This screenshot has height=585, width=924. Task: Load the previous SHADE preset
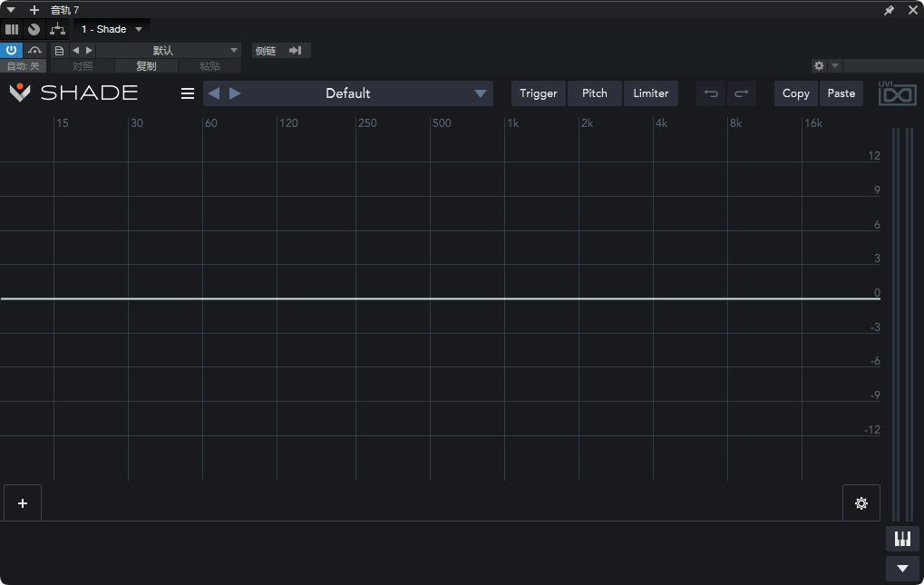pyautogui.click(x=214, y=93)
